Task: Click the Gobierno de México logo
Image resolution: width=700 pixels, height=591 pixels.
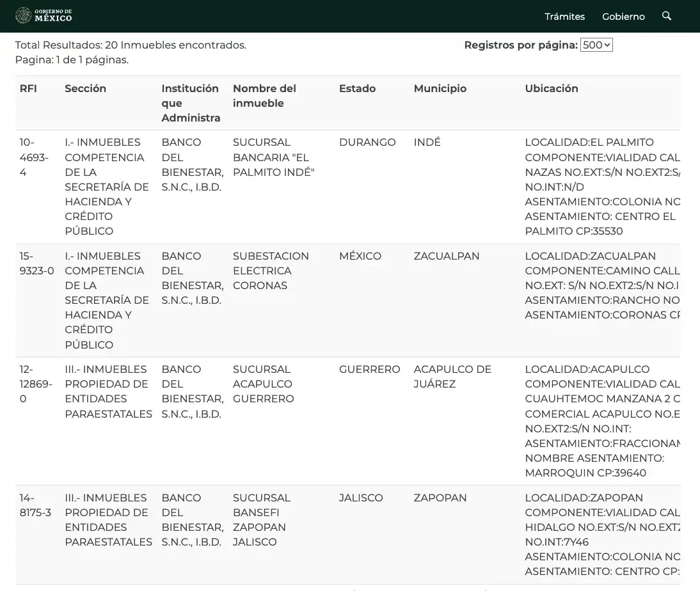Action: pyautogui.click(x=44, y=15)
